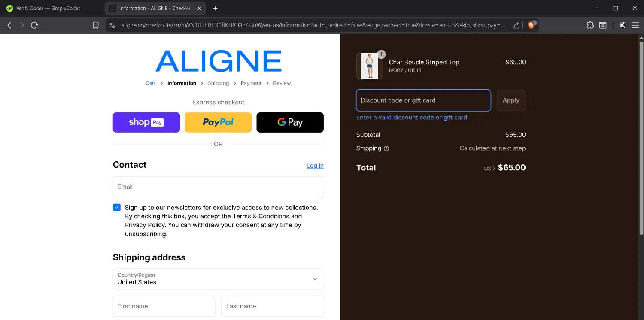
Task: Click the ALIGNE logo
Action: pyautogui.click(x=219, y=61)
